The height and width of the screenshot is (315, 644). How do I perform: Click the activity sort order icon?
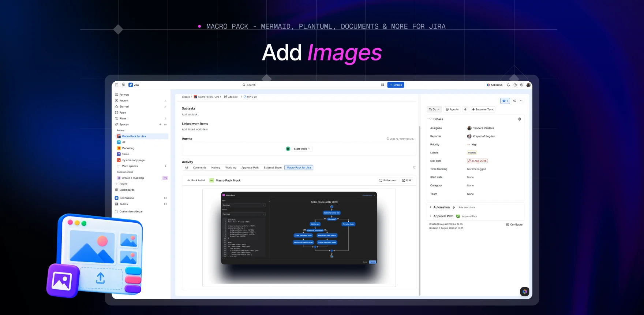[x=414, y=168]
